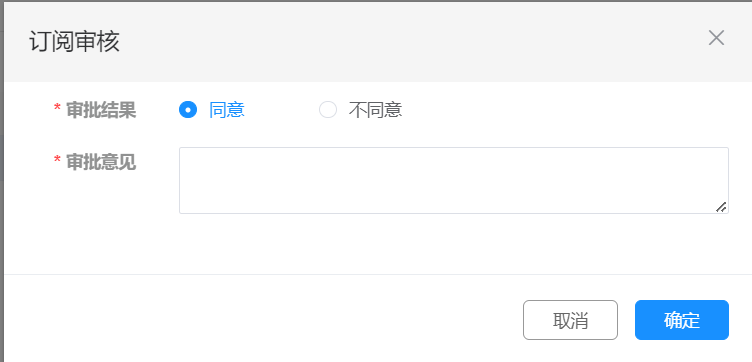Click the top-left corner inside the 审批意见 box
Screen dimensions: 752x362
click(x=184, y=152)
